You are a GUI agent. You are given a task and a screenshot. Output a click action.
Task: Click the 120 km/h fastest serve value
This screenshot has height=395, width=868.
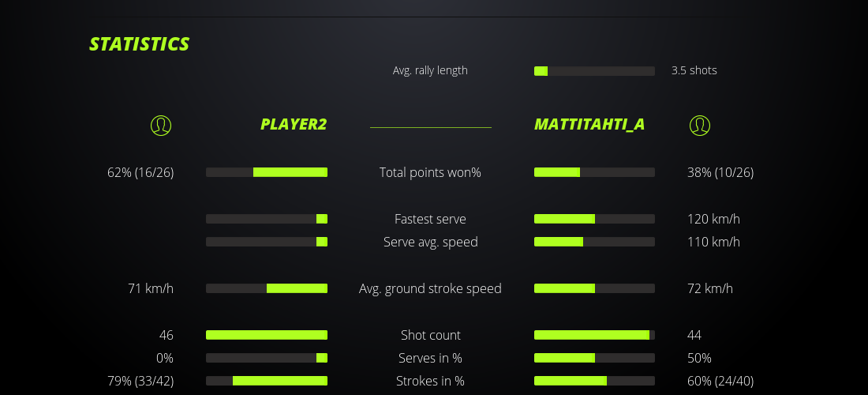(713, 219)
